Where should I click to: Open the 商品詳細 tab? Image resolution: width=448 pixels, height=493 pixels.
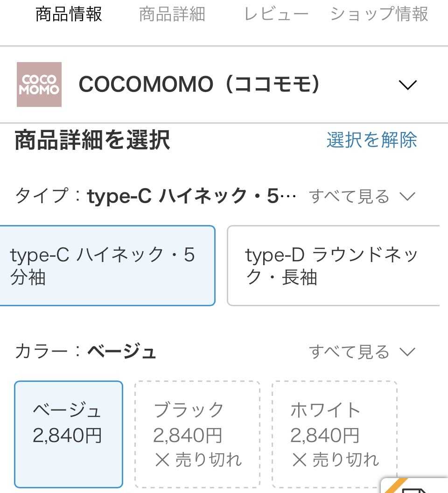(172, 14)
